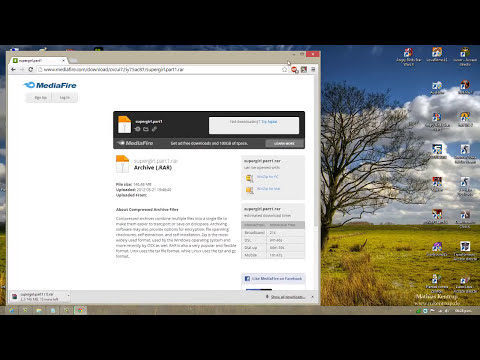Close the downloads bar

point(312,296)
